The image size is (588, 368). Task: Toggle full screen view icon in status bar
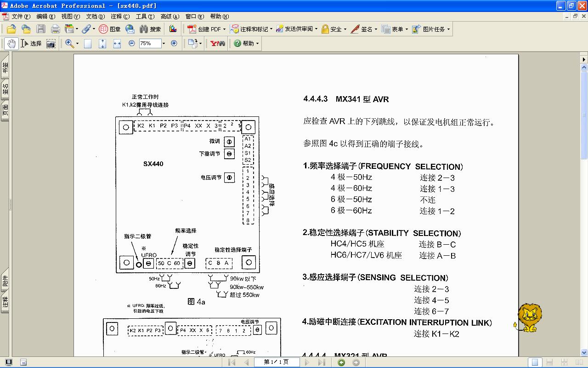[x=8, y=362]
